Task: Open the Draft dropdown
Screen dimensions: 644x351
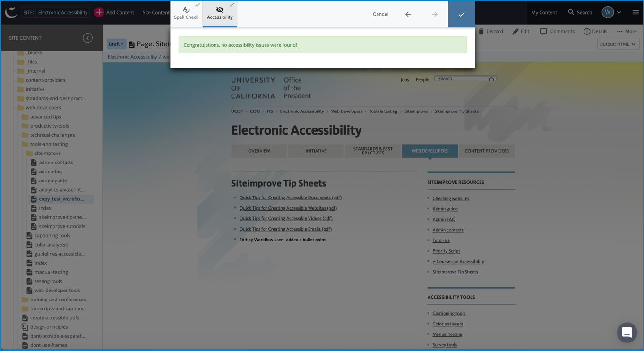Action: 116,44
